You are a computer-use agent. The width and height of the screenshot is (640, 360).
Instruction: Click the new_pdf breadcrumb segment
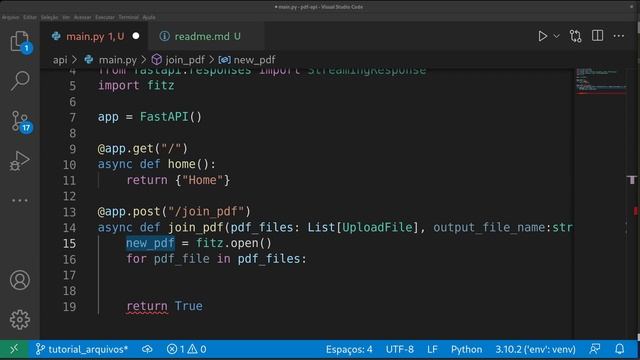point(247,60)
